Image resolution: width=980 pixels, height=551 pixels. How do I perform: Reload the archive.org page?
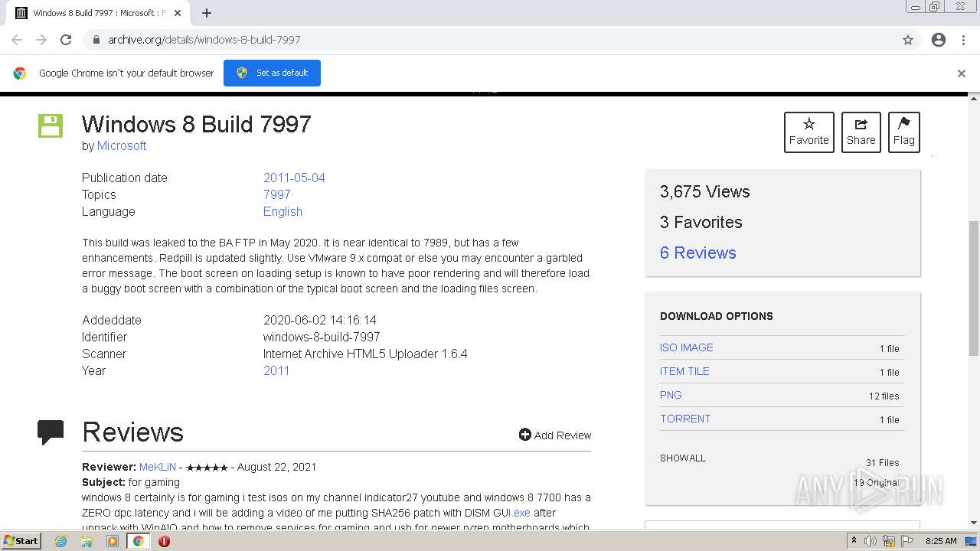coord(66,40)
